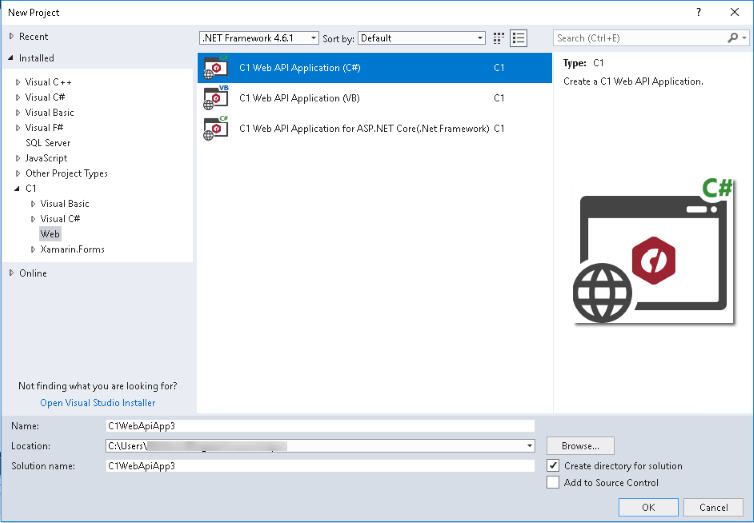Click the C1 Web API Application (VB) template icon
Image resolution: width=754 pixels, height=523 pixels.
(x=216, y=98)
